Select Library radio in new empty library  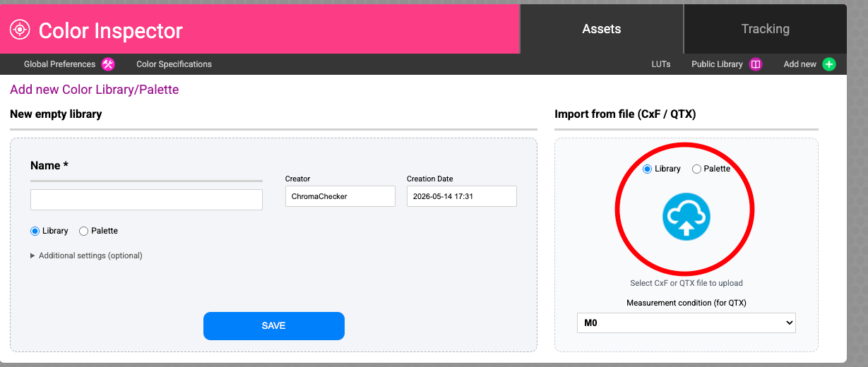click(35, 231)
